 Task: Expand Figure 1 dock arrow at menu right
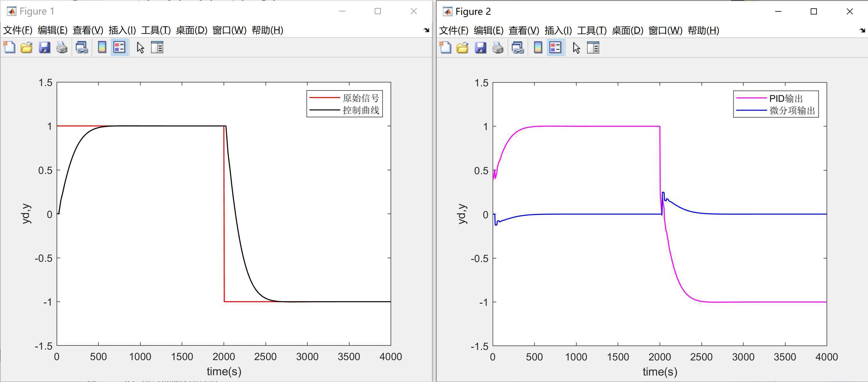click(426, 30)
